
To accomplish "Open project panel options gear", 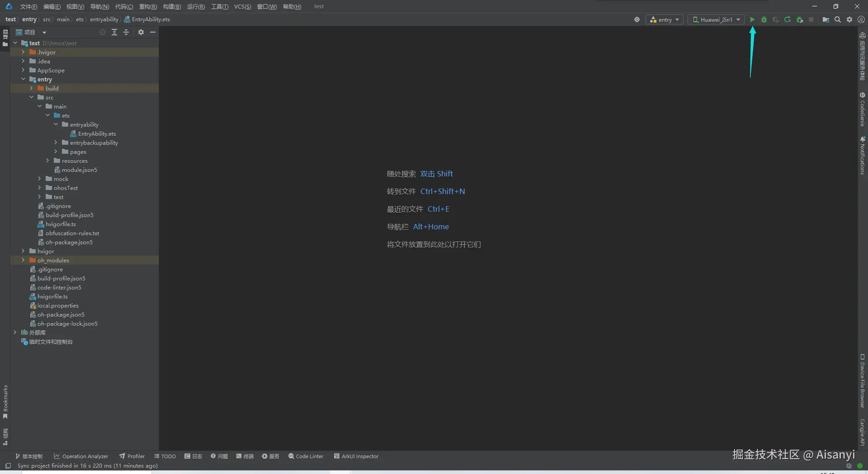I will click(141, 32).
